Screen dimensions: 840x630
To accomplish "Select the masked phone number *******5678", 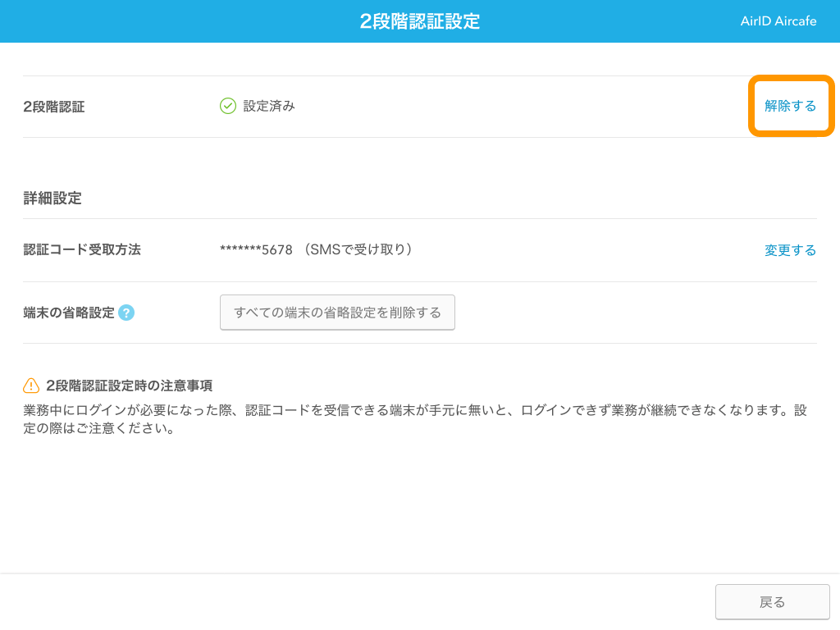I will click(254, 249).
